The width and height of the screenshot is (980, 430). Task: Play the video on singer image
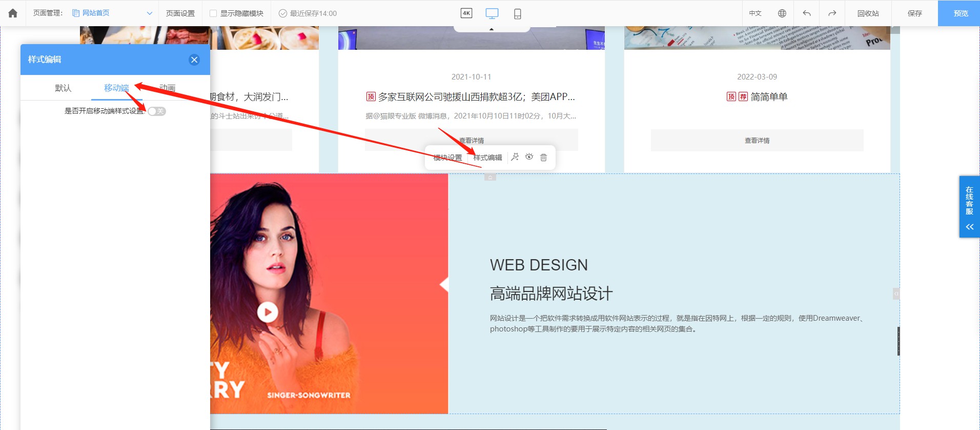point(267,311)
